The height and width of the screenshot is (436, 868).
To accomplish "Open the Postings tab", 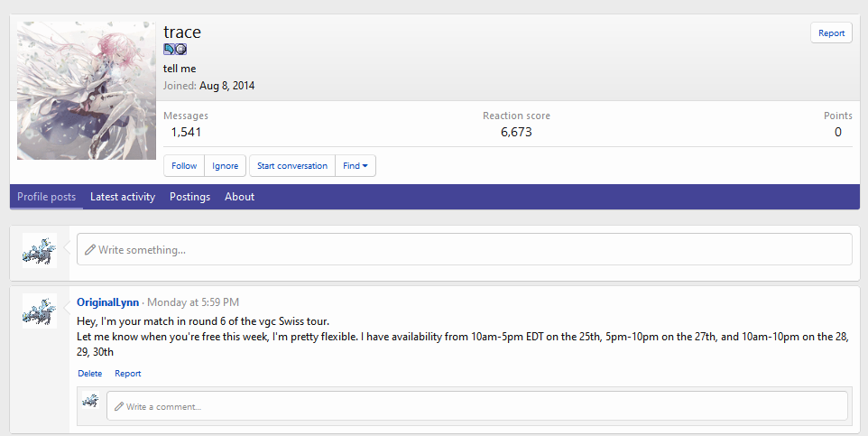I will pos(189,197).
